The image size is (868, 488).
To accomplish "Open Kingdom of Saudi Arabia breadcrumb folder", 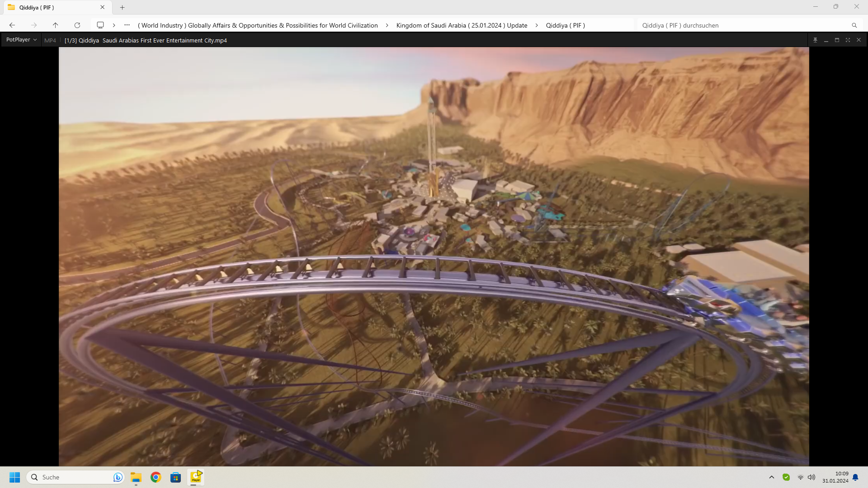I will click(x=462, y=25).
